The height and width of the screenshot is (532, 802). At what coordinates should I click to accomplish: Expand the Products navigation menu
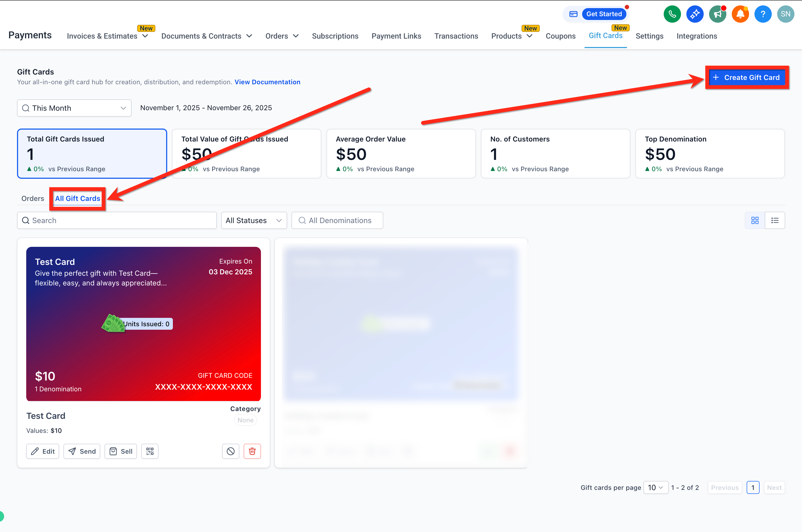coord(512,36)
